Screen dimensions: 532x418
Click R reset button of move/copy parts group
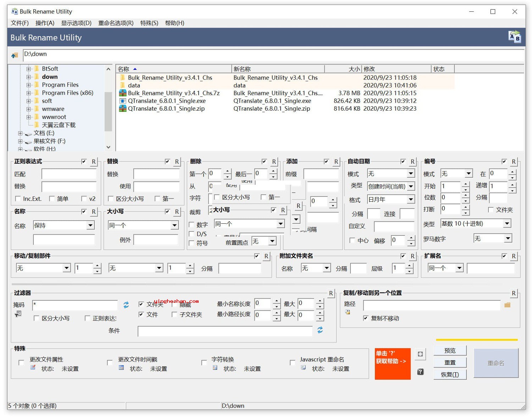tap(266, 256)
